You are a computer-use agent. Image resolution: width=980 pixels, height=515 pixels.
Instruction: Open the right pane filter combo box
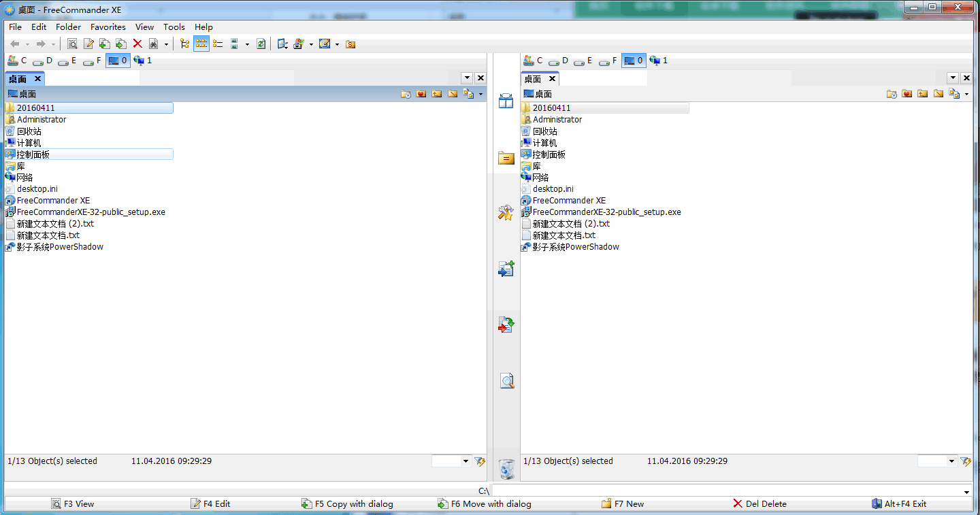pos(938,461)
